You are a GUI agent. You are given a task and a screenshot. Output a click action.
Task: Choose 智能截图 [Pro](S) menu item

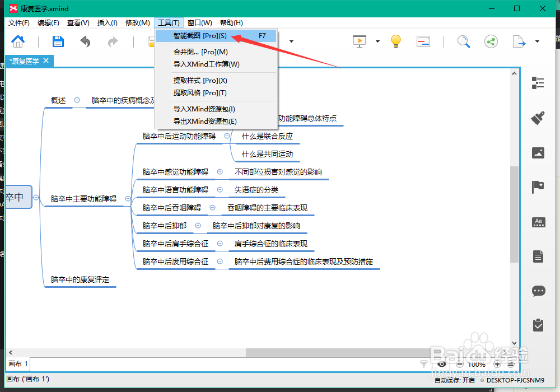coord(216,36)
